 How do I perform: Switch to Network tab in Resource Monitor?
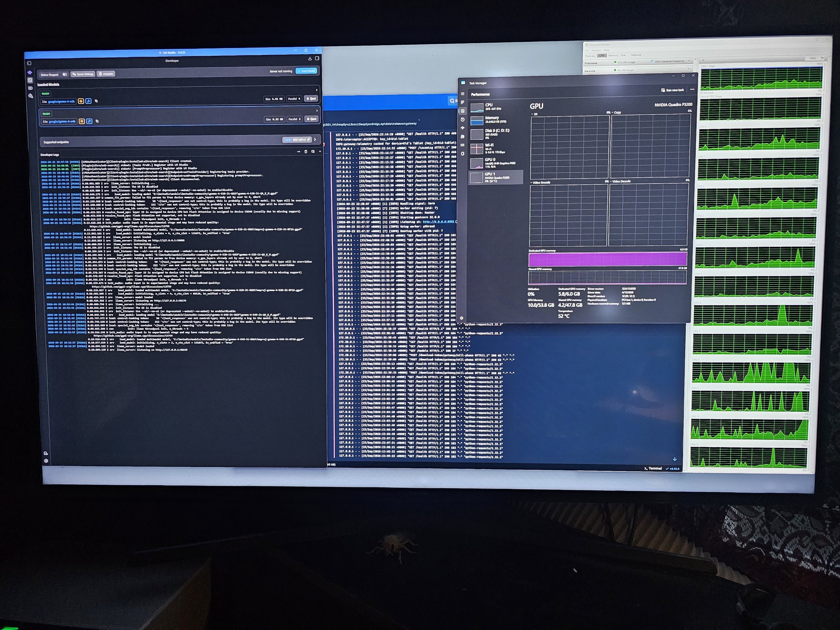pos(636,55)
